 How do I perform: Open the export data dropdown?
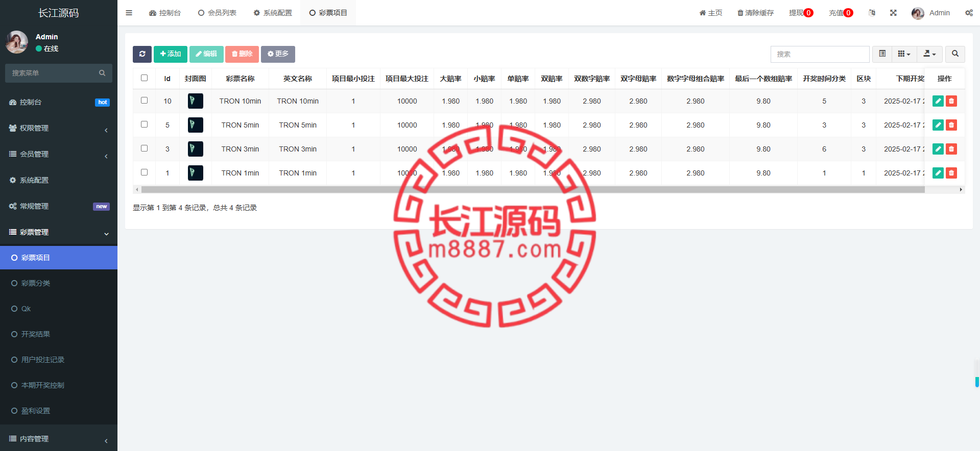click(x=929, y=54)
